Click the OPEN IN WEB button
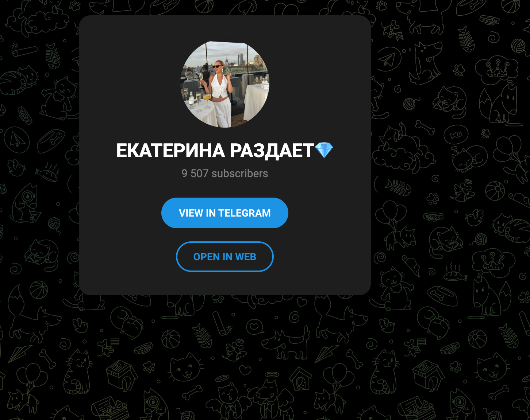Image resolution: width=530 pixels, height=420 pixels. pos(225,257)
